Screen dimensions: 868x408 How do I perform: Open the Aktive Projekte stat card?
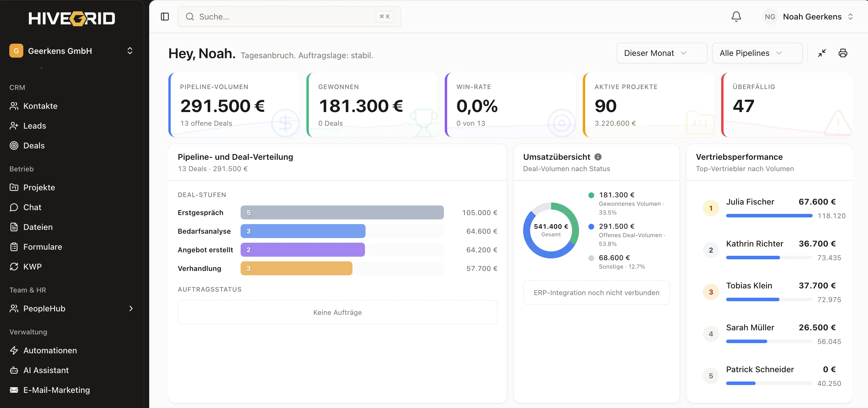click(x=648, y=105)
